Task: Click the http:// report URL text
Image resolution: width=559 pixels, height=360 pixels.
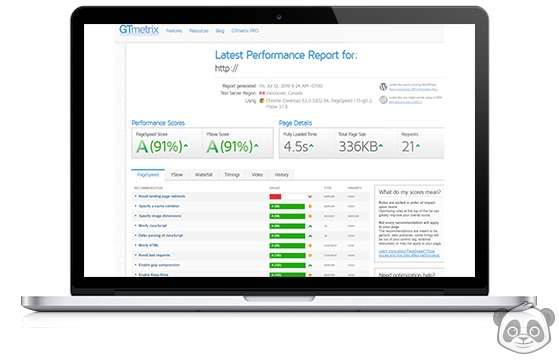Action: (x=226, y=68)
